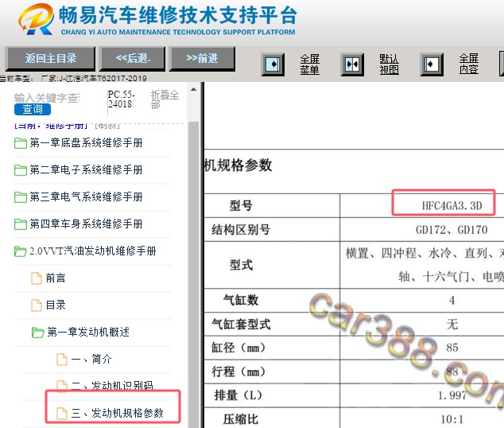This screenshot has height=428, width=504.
Task: Open the 全屏内容 link
Action: pos(469,64)
